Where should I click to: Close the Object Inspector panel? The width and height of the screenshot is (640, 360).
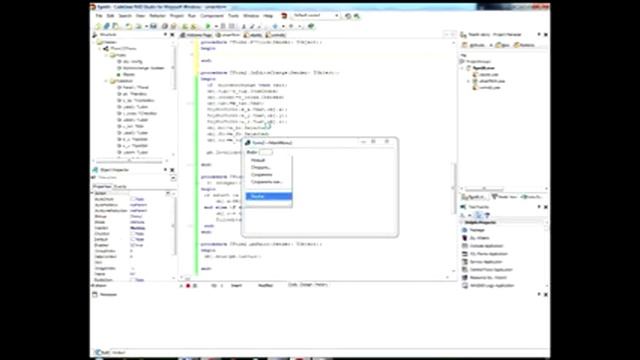pyautogui.click(x=172, y=170)
